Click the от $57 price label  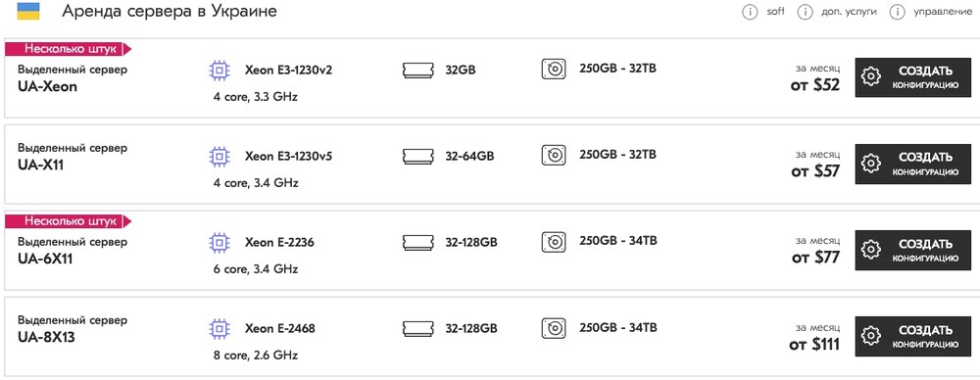click(815, 171)
